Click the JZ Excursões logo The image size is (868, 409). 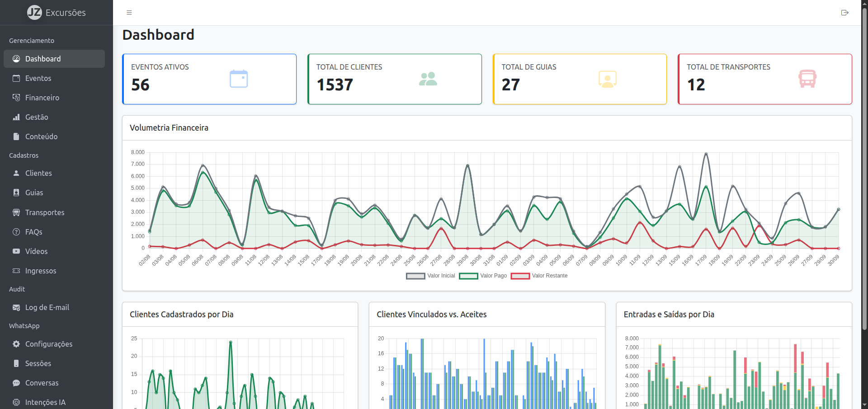(57, 13)
